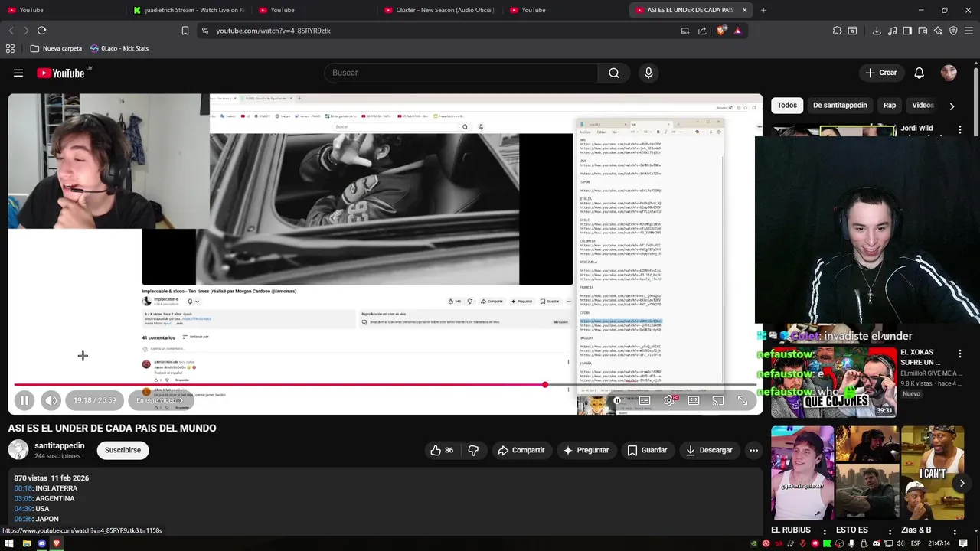Open Brave Wallet icon
980x551 pixels.
(x=923, y=31)
